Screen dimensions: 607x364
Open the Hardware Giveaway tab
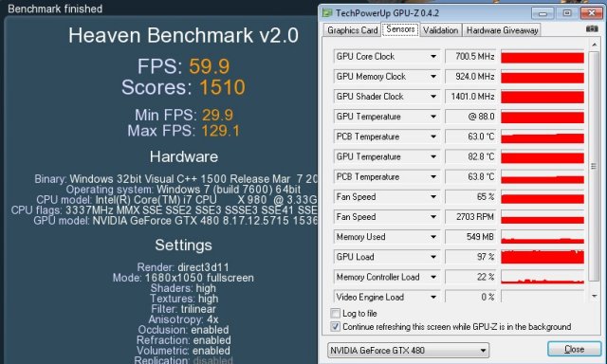click(502, 30)
